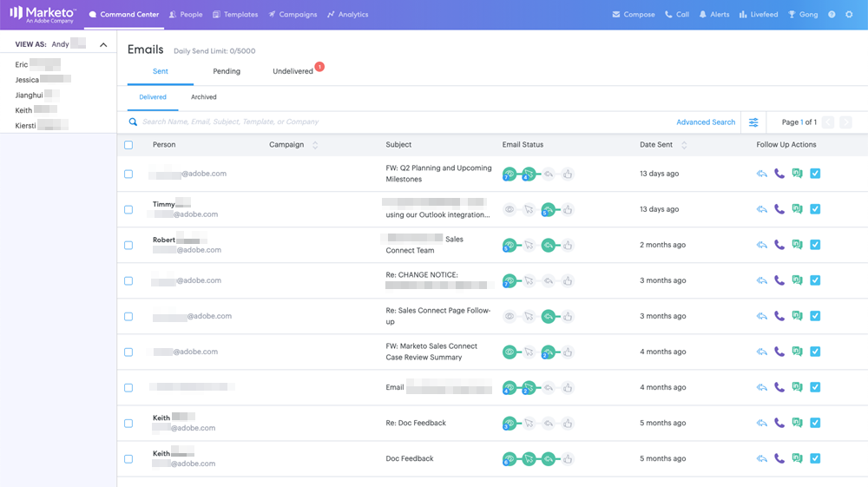Collapse the View As user list chevron
The height and width of the screenshot is (487, 868).
click(103, 45)
